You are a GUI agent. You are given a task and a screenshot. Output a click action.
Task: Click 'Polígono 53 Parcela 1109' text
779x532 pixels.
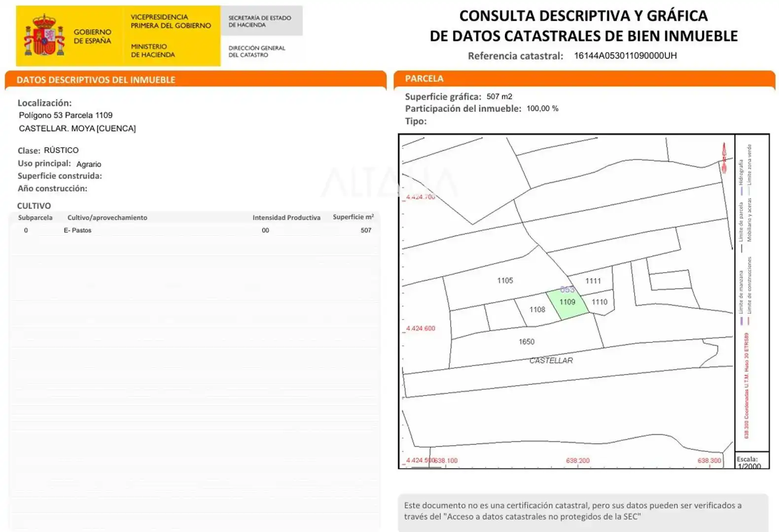(x=66, y=115)
